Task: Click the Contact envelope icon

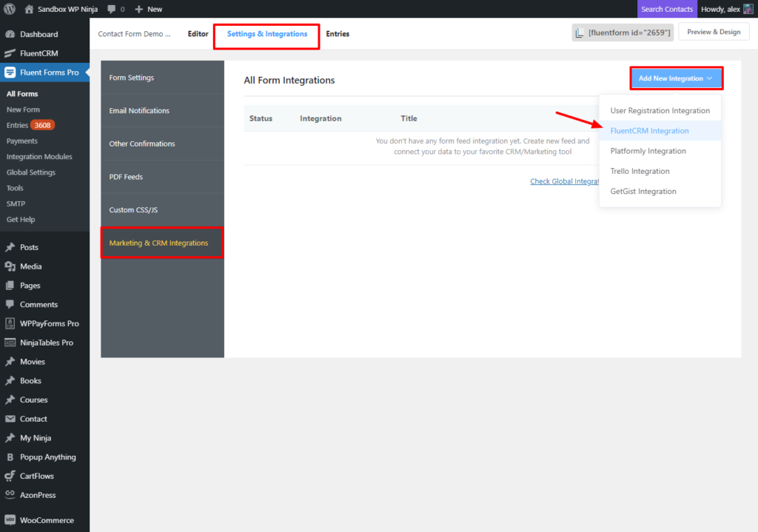Action: click(10, 419)
